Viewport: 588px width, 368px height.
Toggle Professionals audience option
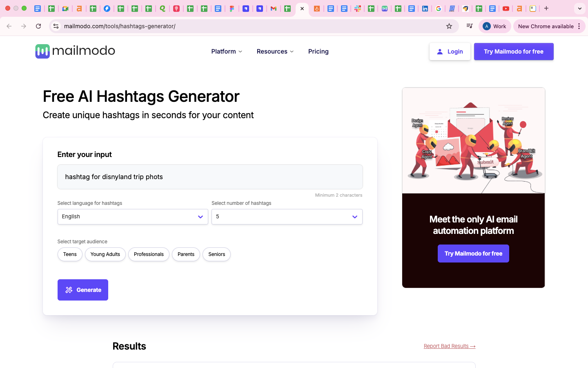(x=149, y=254)
